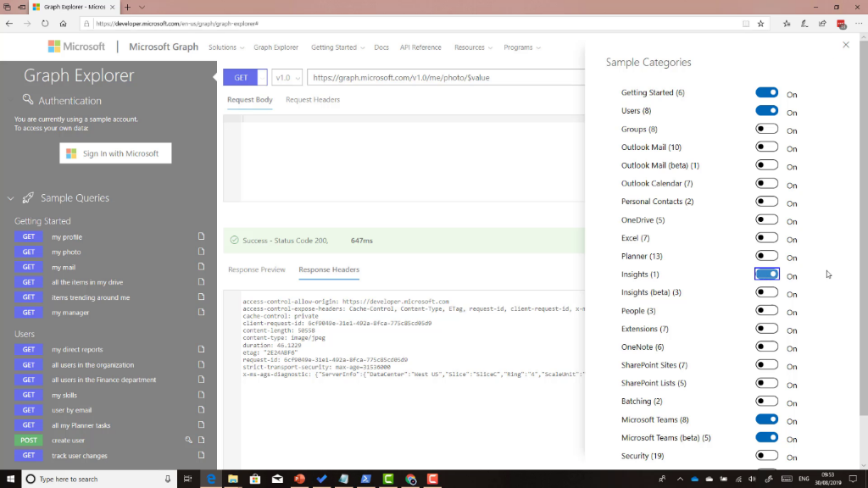This screenshot has width=868, height=488.
Task: Open the v1.0 version dropdown
Action: [x=287, y=77]
